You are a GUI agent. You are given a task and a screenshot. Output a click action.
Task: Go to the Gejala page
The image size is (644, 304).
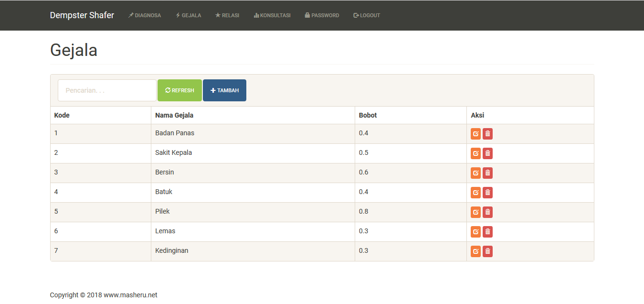pyautogui.click(x=189, y=15)
